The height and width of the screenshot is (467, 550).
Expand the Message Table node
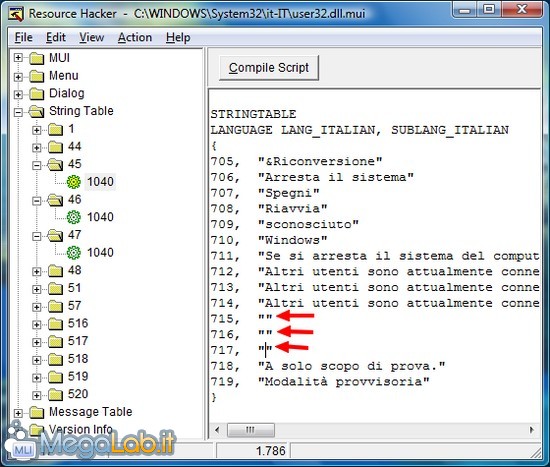coord(18,413)
